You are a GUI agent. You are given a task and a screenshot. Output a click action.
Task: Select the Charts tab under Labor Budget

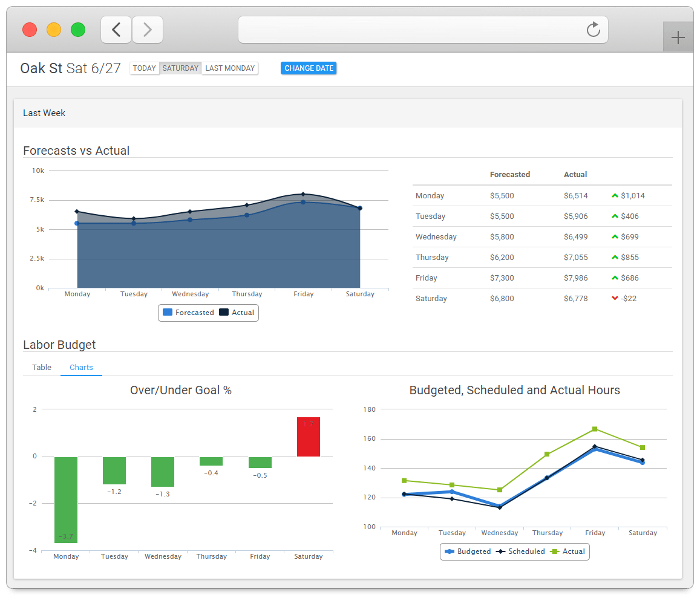(x=81, y=367)
